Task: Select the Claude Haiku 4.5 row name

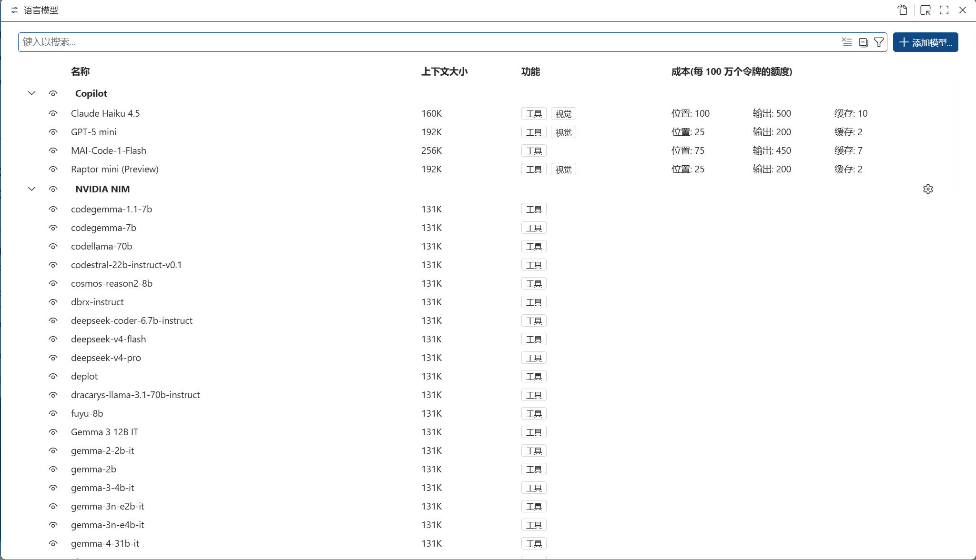Action: pyautogui.click(x=105, y=113)
